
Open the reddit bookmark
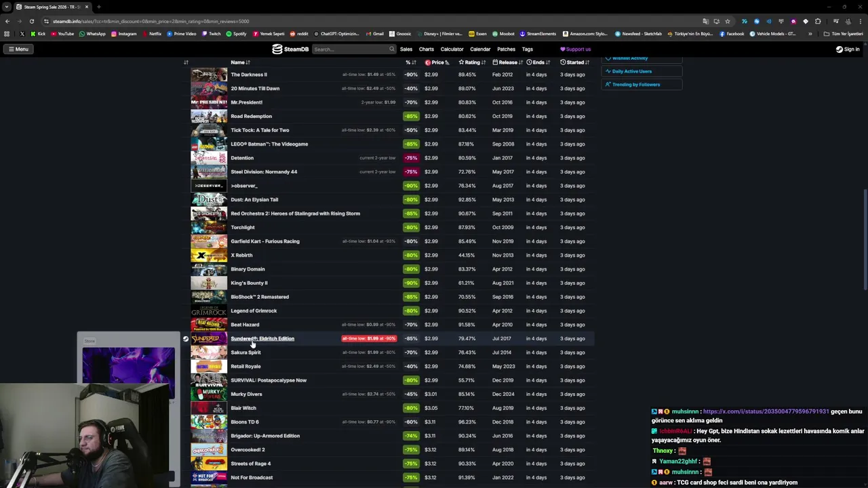[299, 34]
